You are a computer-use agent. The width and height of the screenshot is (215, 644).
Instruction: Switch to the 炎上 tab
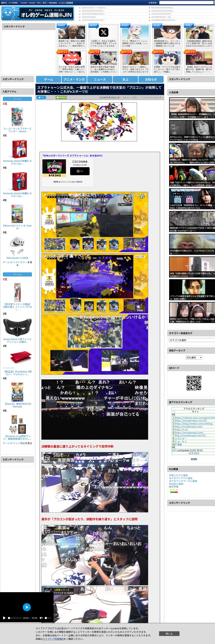125,79
